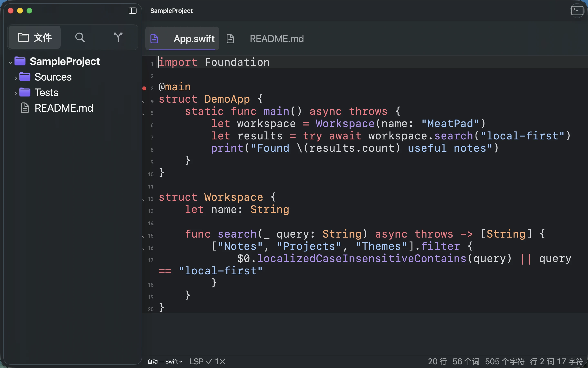Fold the search function at line 15
Image resolution: width=588 pixels, height=368 pixels.
(143, 237)
